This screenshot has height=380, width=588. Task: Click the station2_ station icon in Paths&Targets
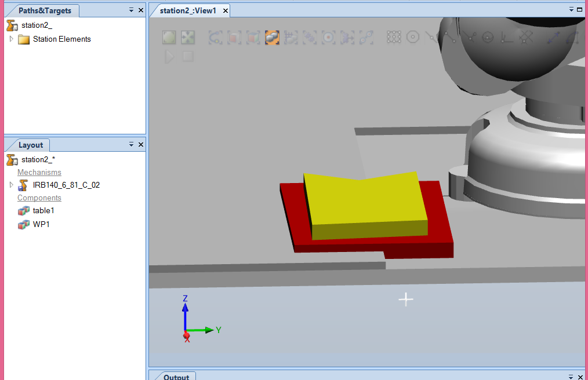pos(12,25)
